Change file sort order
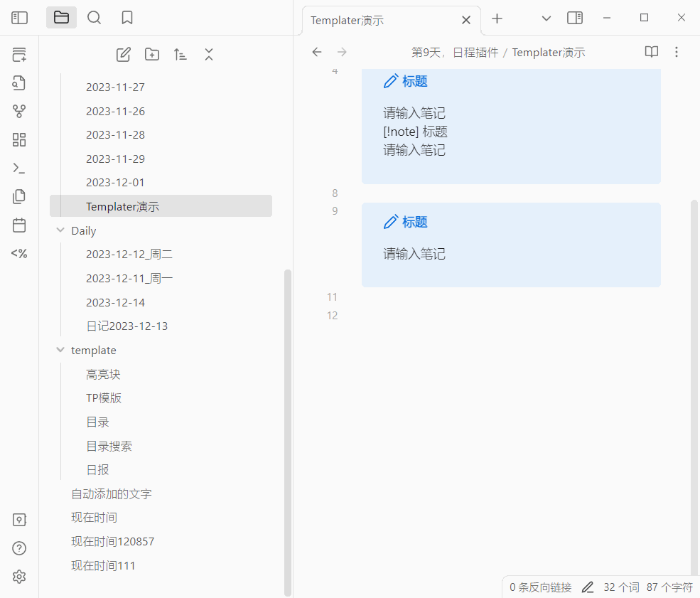 coord(181,54)
